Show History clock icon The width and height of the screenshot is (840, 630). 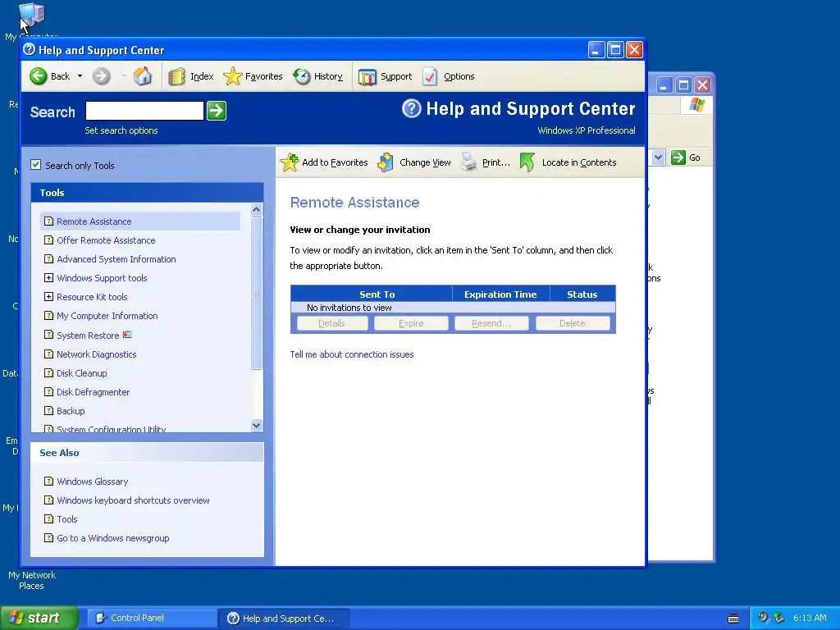[x=302, y=76]
